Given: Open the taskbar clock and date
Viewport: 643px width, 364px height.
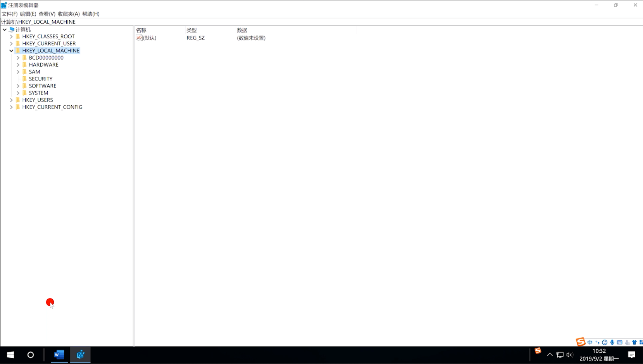Looking at the screenshot, I should (599, 355).
